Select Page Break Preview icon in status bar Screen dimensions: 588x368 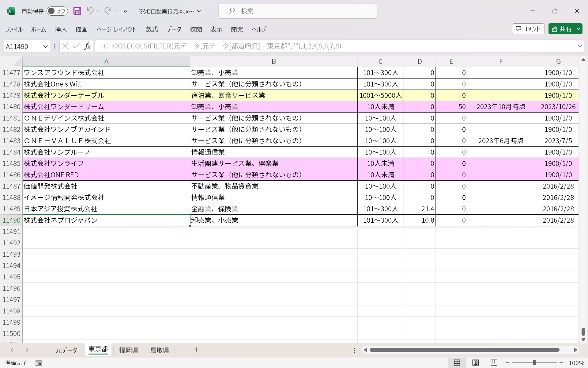click(x=493, y=363)
